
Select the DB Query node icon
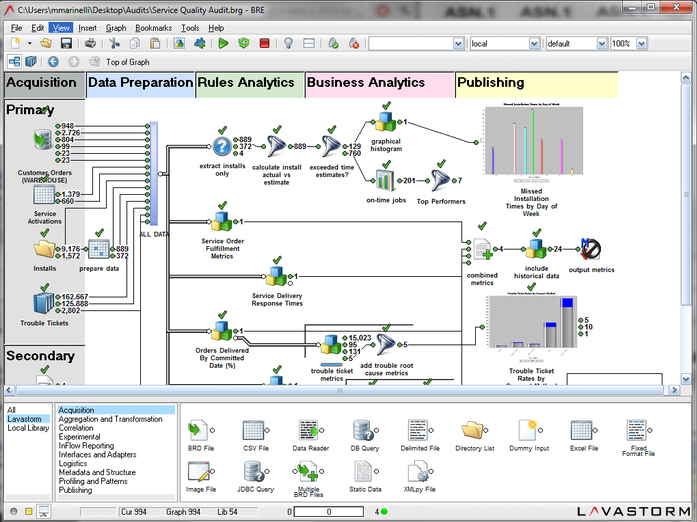(x=363, y=430)
